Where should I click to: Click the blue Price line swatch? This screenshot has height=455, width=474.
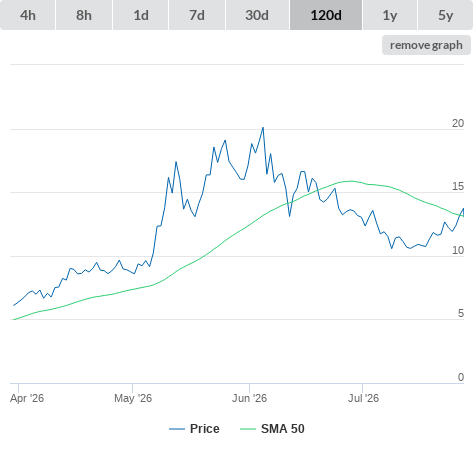[177, 429]
